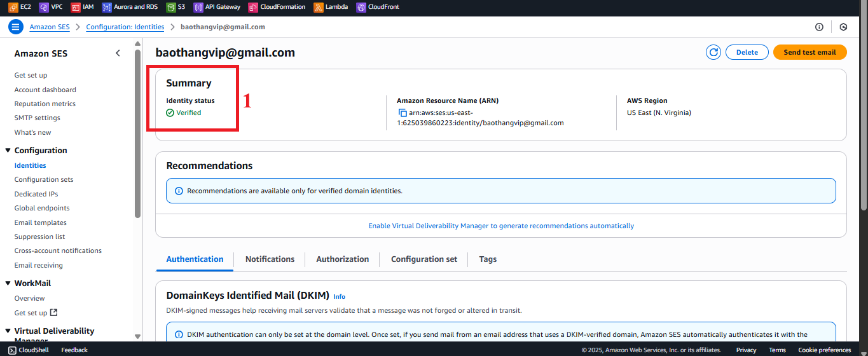The height and width of the screenshot is (356, 868).
Task: Open the Amazon SES breadcrumb link
Action: click(48, 27)
